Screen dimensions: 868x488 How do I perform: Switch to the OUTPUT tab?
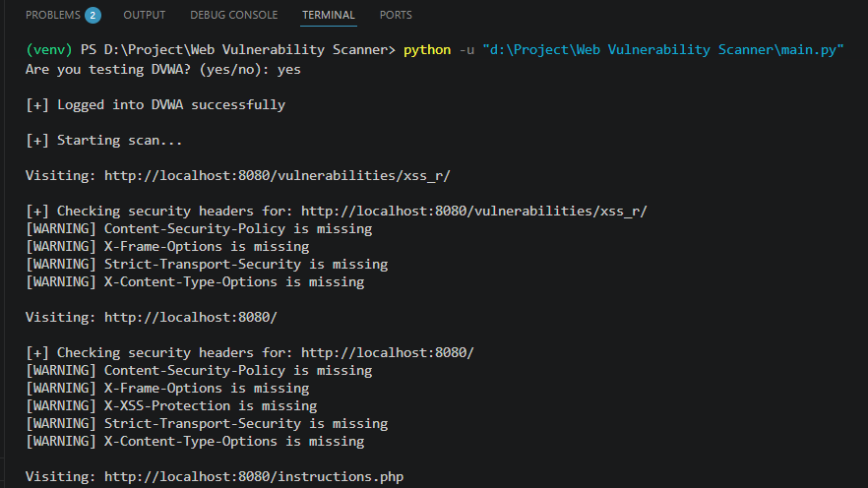(x=144, y=15)
